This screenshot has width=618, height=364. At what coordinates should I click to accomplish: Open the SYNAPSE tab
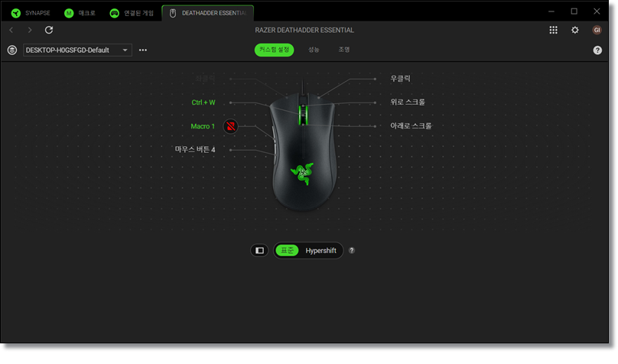(31, 13)
